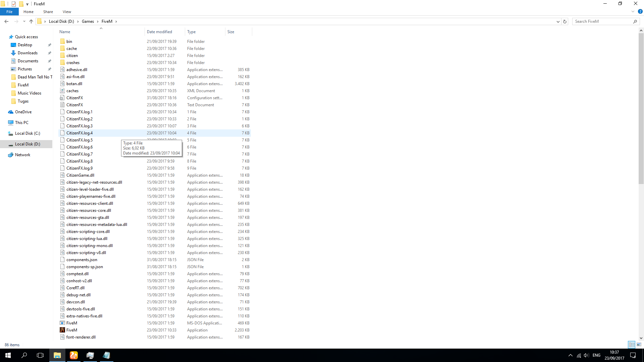Screen dimensions: 644x362
Task: Select Downloads in the navigation pane
Action: coord(28,53)
